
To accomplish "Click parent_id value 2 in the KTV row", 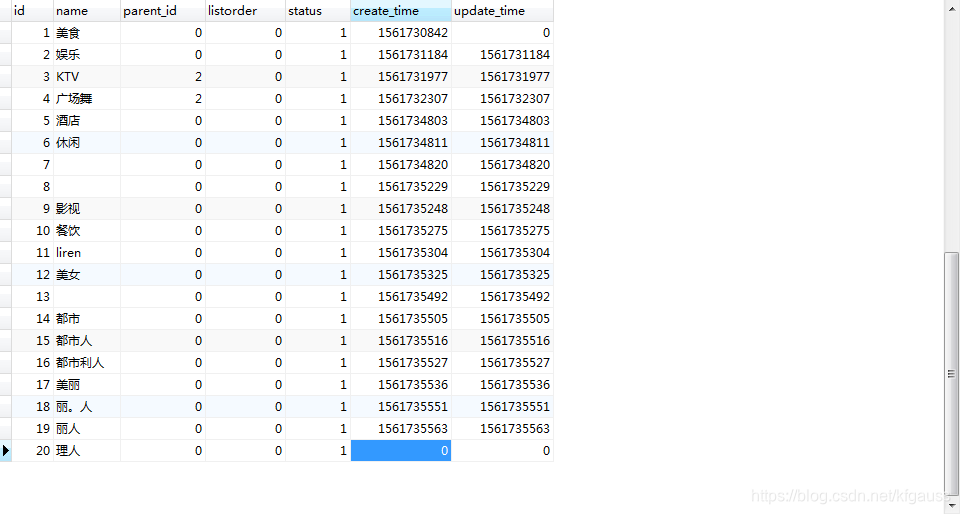I will (x=163, y=77).
